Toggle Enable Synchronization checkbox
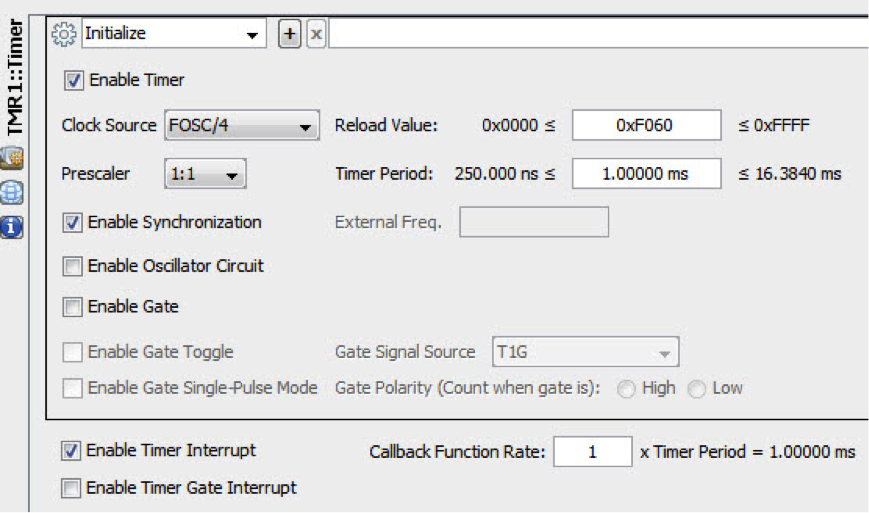The image size is (869, 513). point(72,223)
